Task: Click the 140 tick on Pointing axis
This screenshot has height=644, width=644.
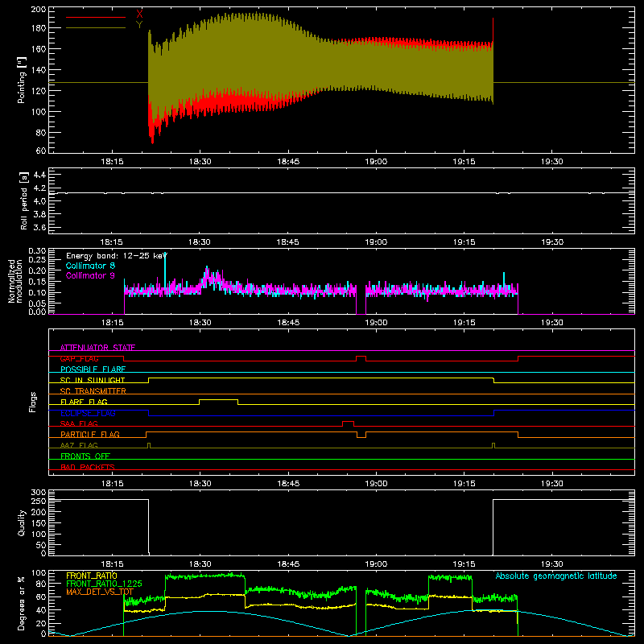Action: coord(39,70)
